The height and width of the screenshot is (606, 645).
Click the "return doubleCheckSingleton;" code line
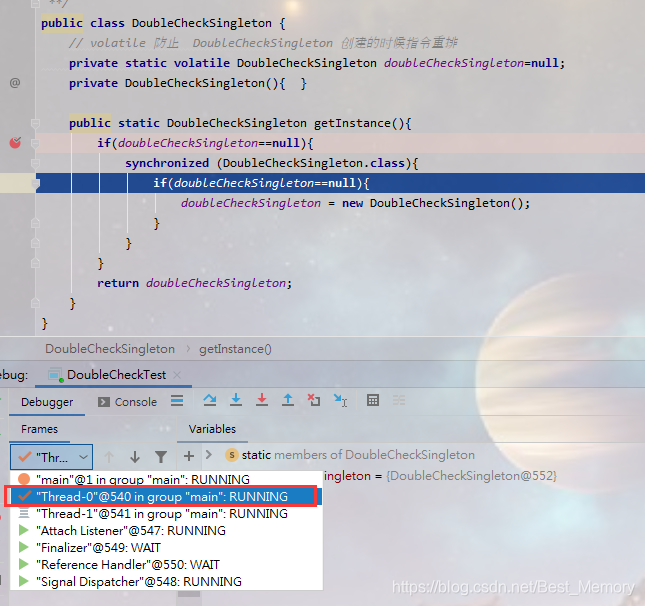[194, 283]
